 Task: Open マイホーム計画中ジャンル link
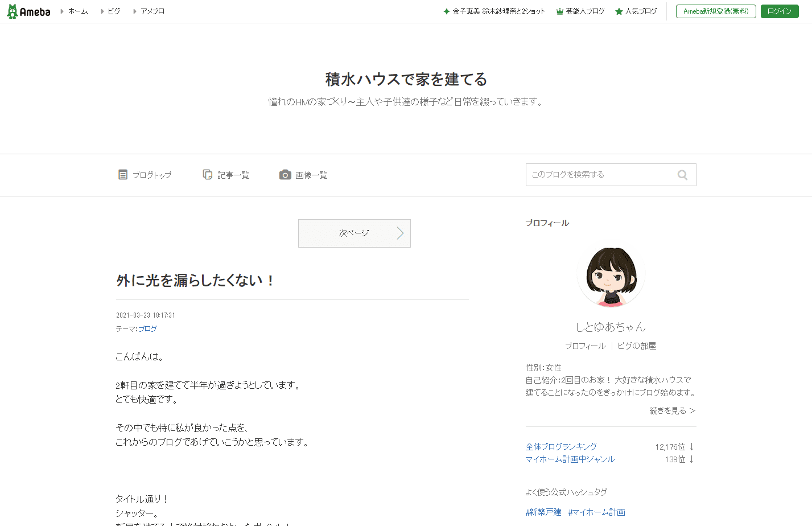(570, 459)
